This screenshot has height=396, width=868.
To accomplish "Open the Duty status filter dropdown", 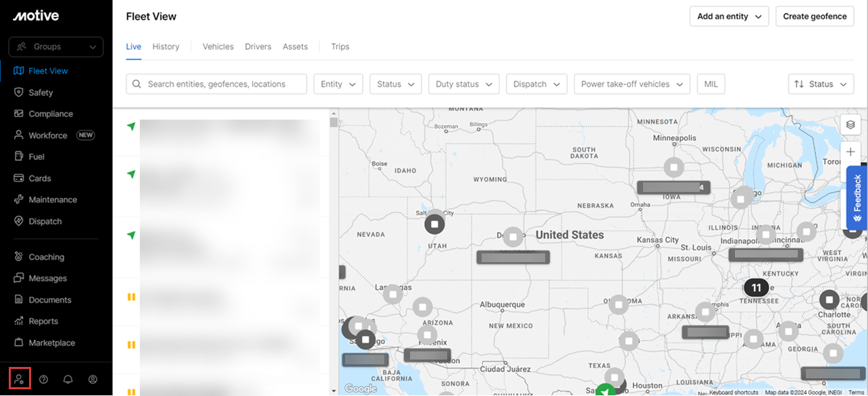I will 463,84.
